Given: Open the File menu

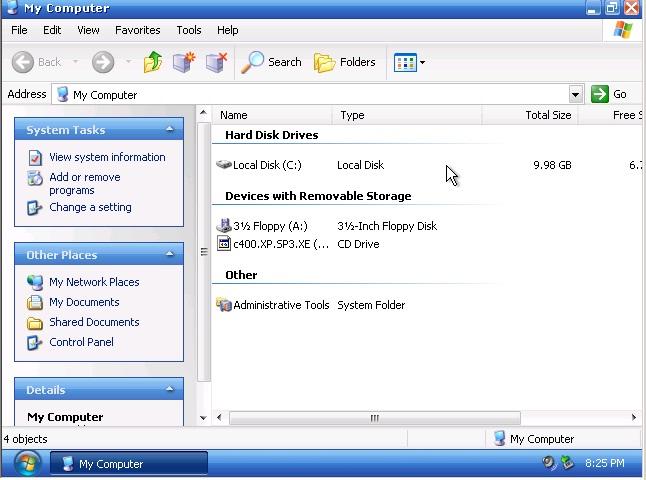Looking at the screenshot, I should tap(19, 30).
